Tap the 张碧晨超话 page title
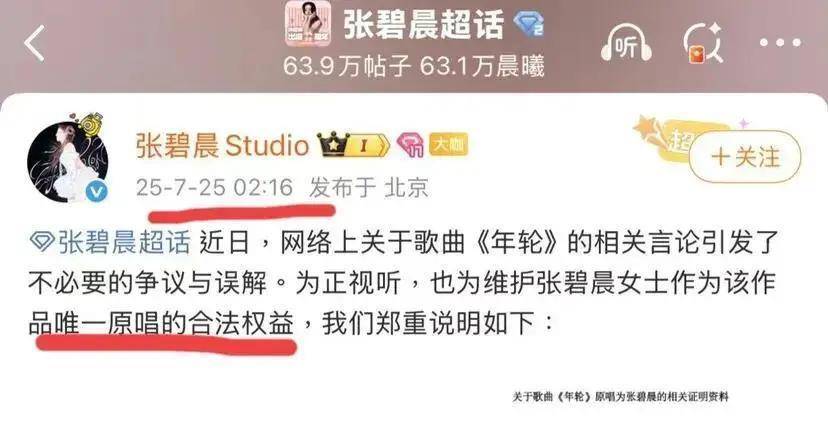Viewport: 828px width, 427px height. point(424,24)
